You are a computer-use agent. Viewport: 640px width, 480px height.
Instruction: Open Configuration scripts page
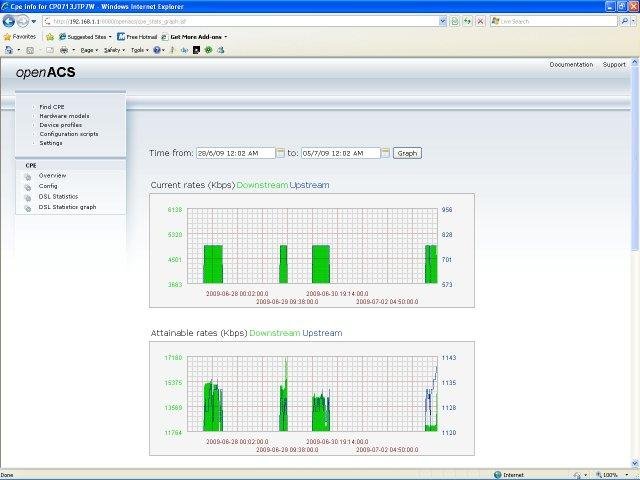[69, 134]
